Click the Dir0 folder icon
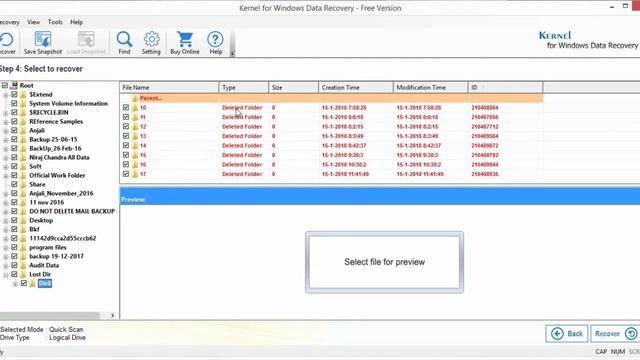The height and width of the screenshot is (360, 640). tap(33, 283)
